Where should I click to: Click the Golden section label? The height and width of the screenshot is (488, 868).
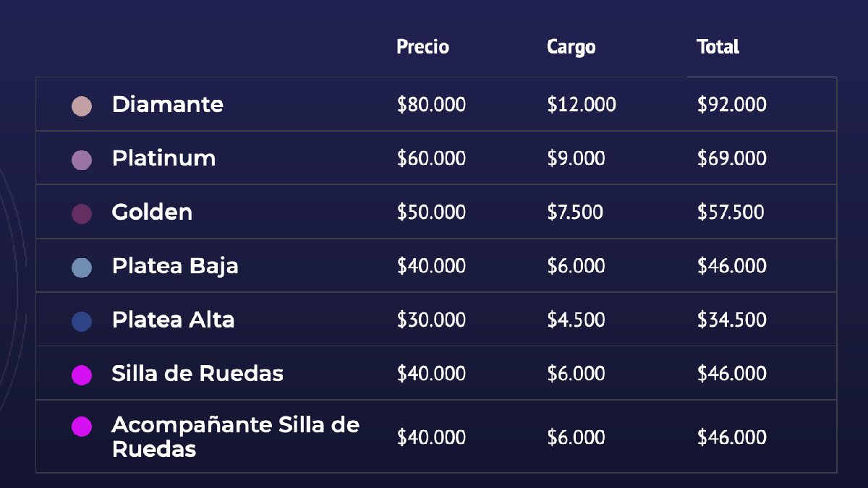pos(152,212)
